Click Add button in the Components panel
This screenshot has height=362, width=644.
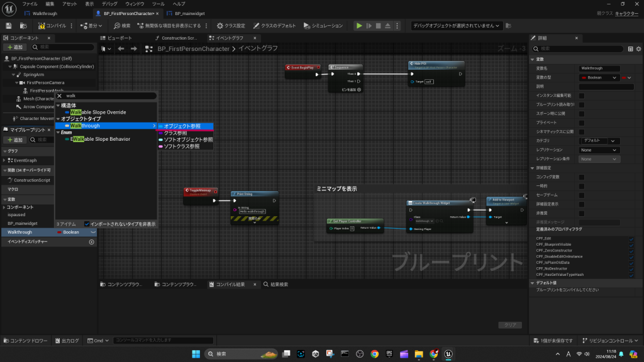(x=16, y=47)
